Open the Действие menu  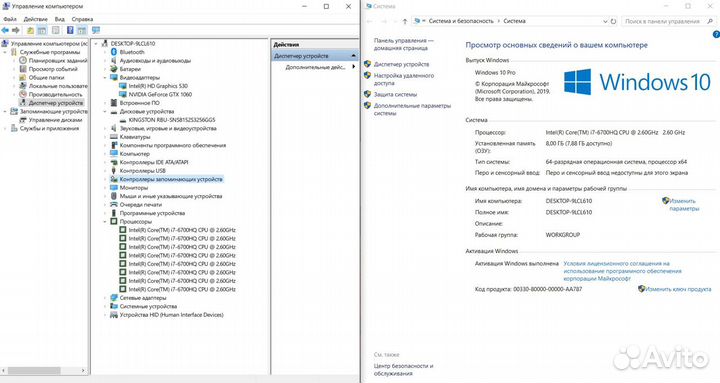tap(35, 19)
